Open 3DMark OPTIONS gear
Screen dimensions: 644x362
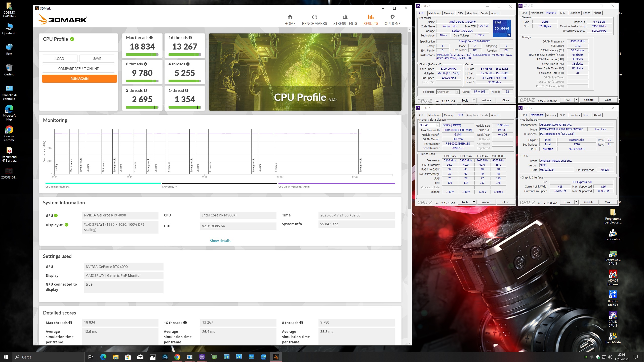coord(392,20)
